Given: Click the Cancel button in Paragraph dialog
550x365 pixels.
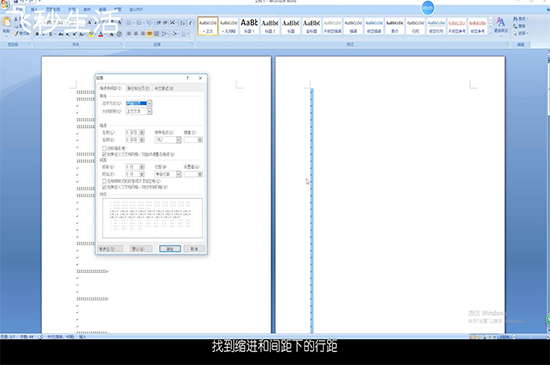Looking at the screenshot, I should 194,249.
